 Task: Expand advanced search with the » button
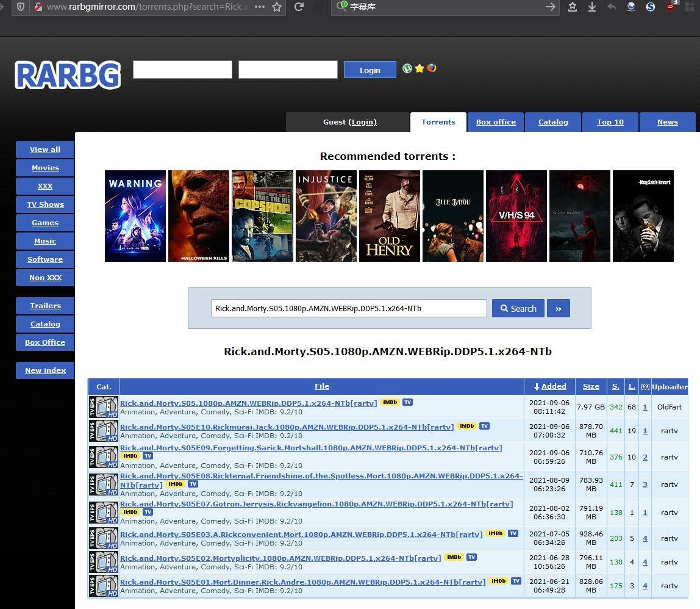(x=558, y=309)
